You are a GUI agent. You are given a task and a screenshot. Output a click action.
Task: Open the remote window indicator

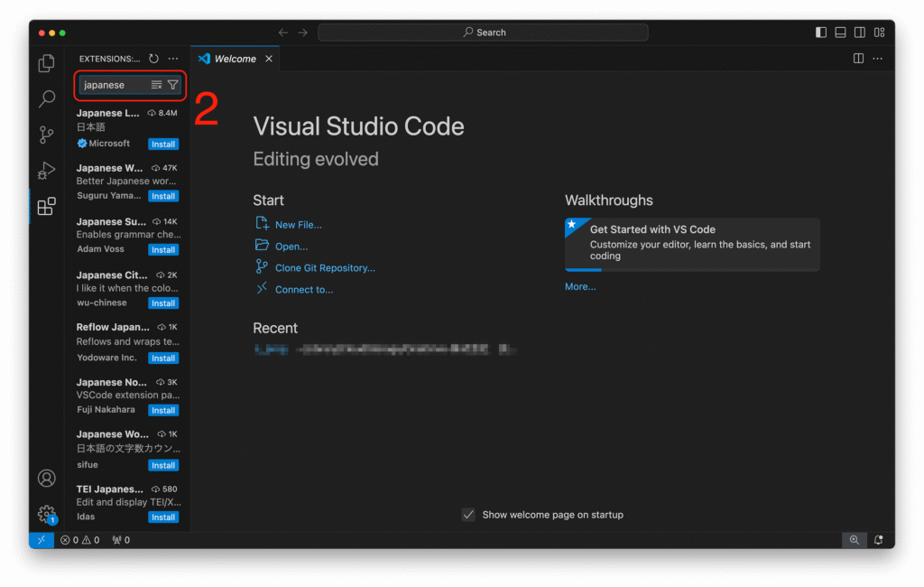(42, 540)
